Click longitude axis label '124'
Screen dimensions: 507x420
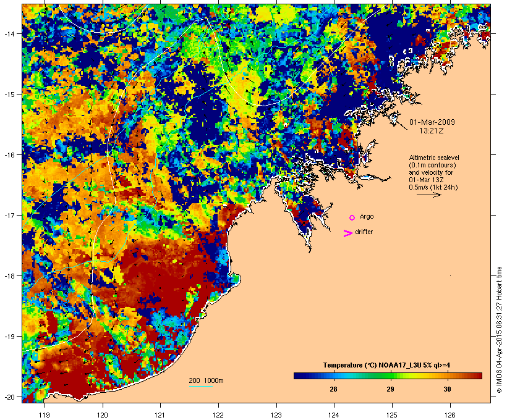[x=334, y=415]
